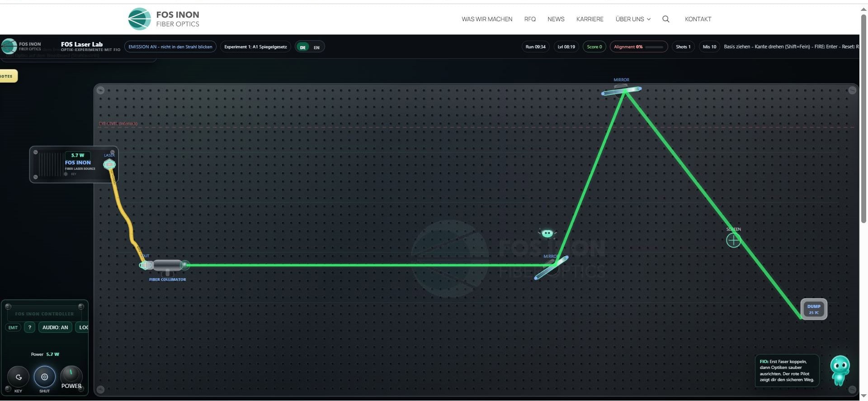Expand the ÜBER UNS dropdown
The width and height of the screenshot is (868, 401).
pos(633,19)
